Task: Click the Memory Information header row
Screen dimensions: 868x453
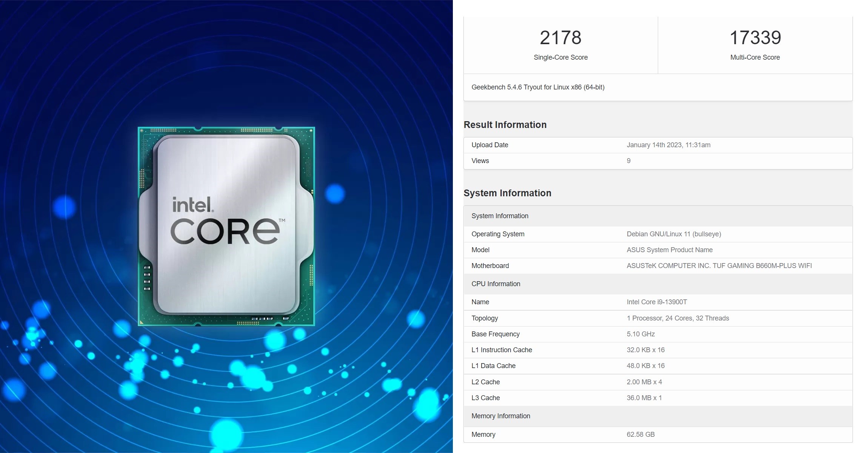Action: pyautogui.click(x=658, y=416)
